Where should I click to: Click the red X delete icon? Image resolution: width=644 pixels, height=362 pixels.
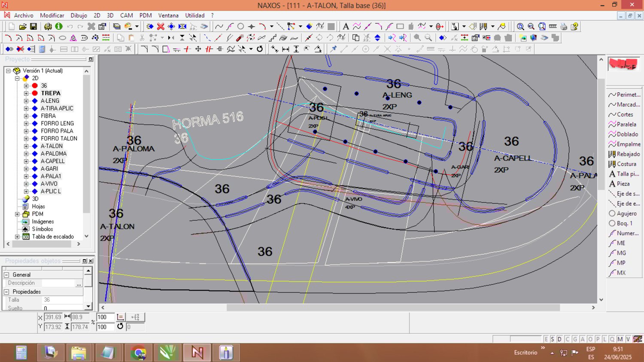[161, 27]
